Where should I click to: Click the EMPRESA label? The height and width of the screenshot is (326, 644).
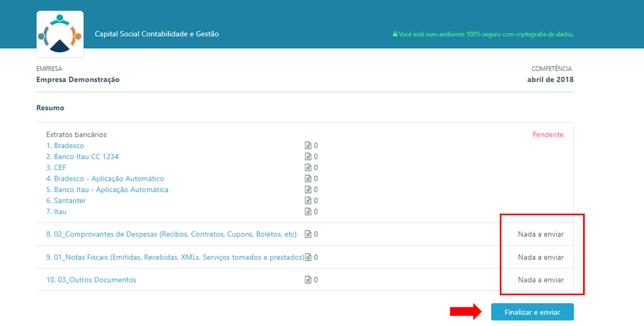49,69
